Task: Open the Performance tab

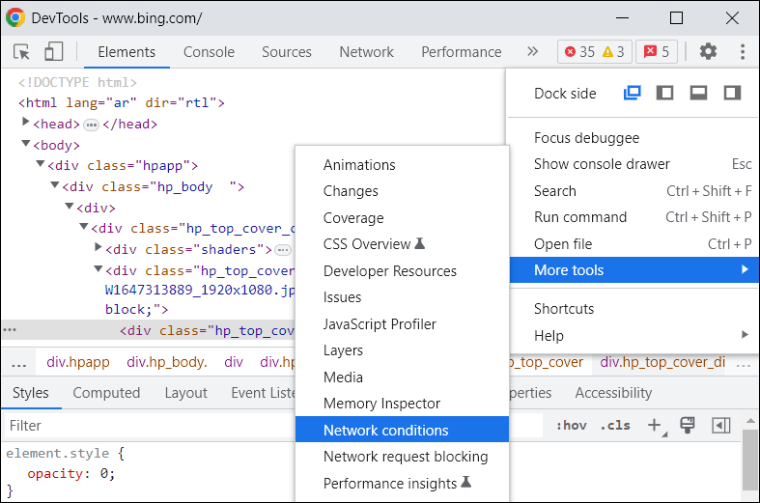Action: click(461, 52)
